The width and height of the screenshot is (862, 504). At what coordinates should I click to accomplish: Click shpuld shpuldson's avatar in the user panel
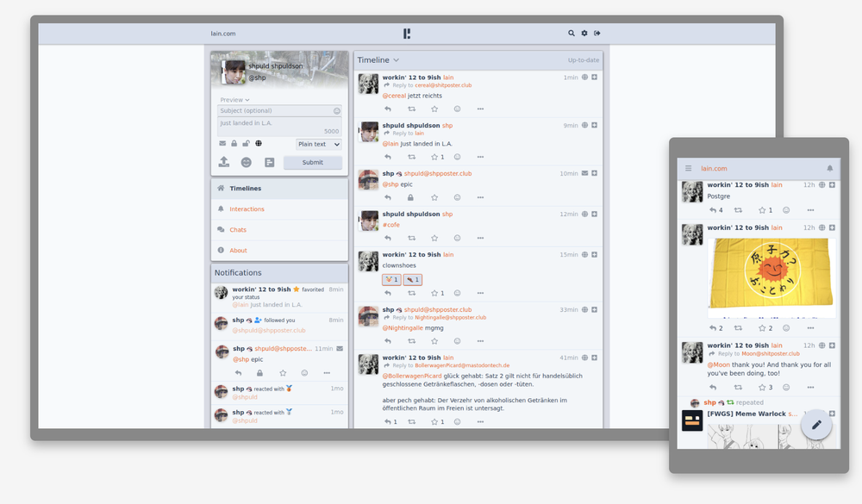tap(233, 72)
